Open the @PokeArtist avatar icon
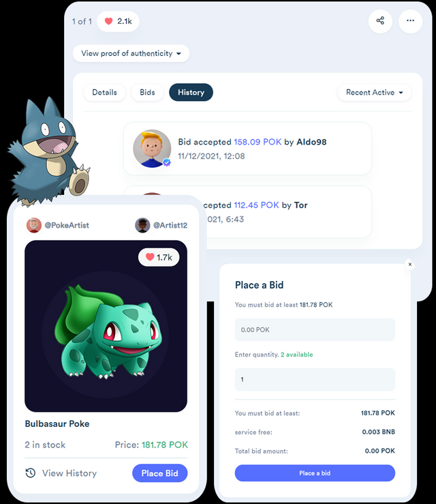Image resolution: width=436 pixels, height=504 pixels. point(33,225)
